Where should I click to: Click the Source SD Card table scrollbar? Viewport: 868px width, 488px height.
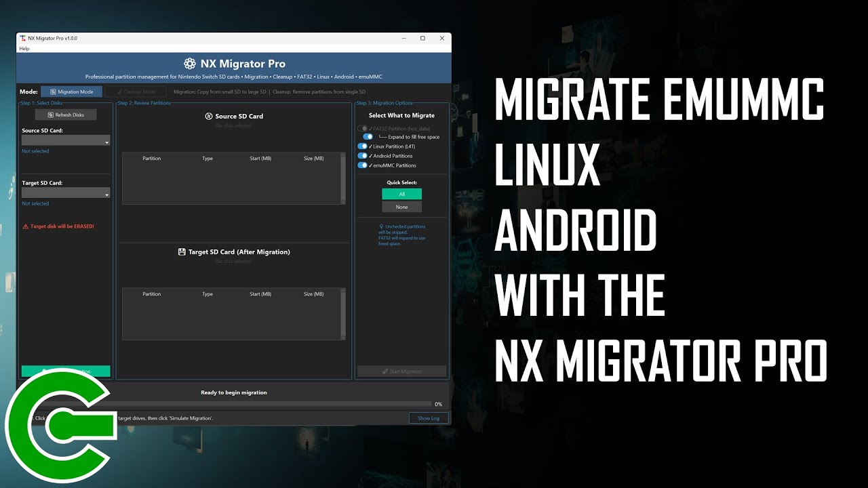[x=343, y=178]
